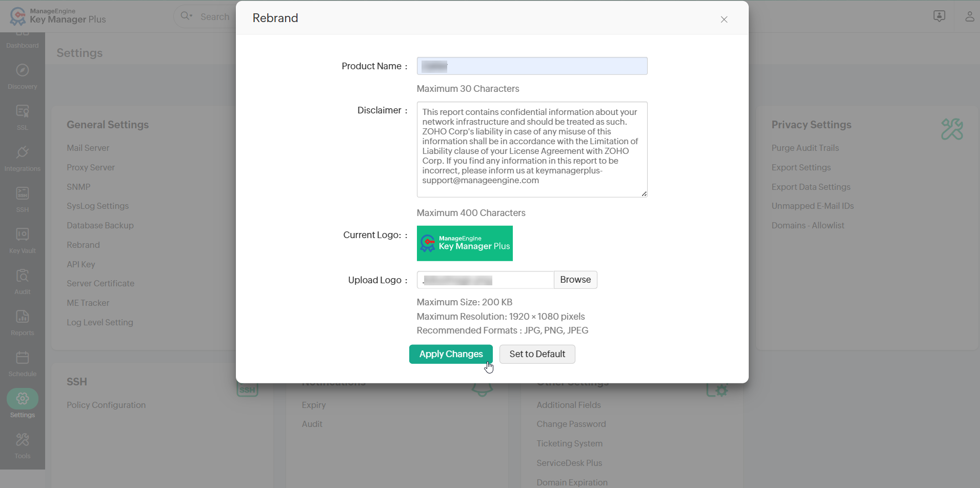Screen dimensions: 980x488
Task: Open API Key settings link
Action: (x=81, y=264)
